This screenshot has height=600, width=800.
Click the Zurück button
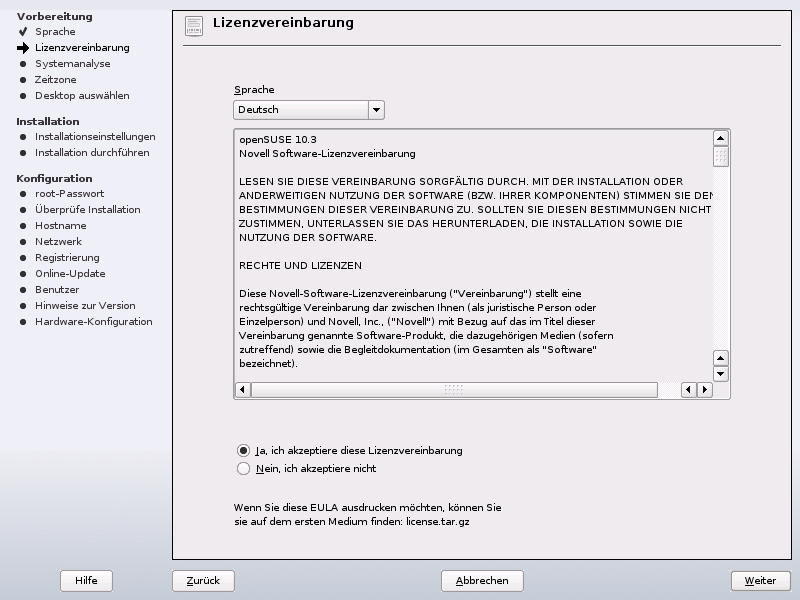tap(203, 581)
